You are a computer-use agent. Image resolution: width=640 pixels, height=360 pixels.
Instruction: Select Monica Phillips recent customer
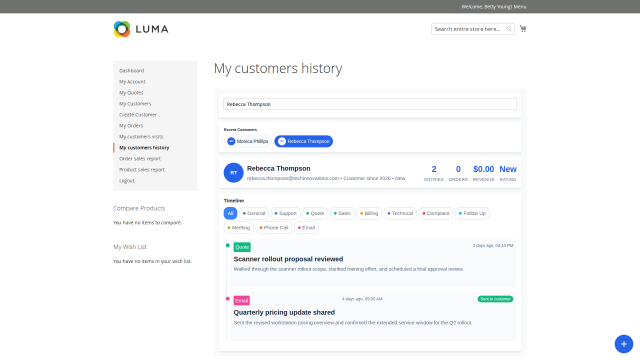click(248, 141)
